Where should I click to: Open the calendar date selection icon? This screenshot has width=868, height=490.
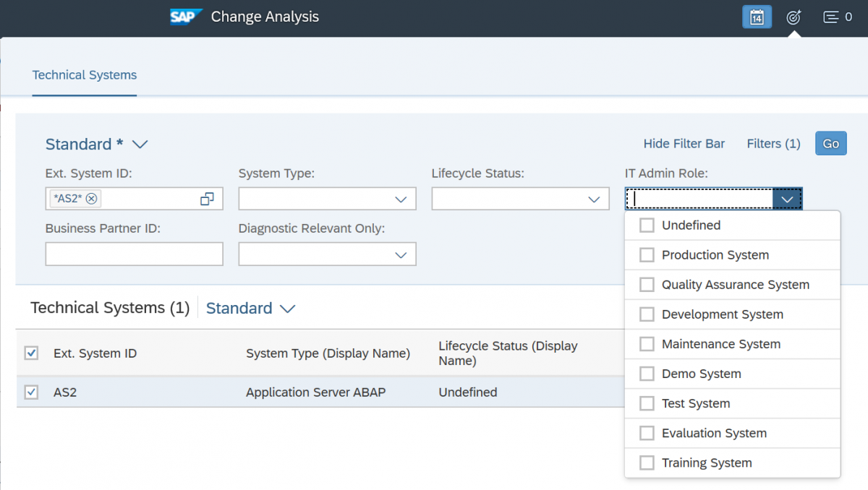(x=757, y=16)
